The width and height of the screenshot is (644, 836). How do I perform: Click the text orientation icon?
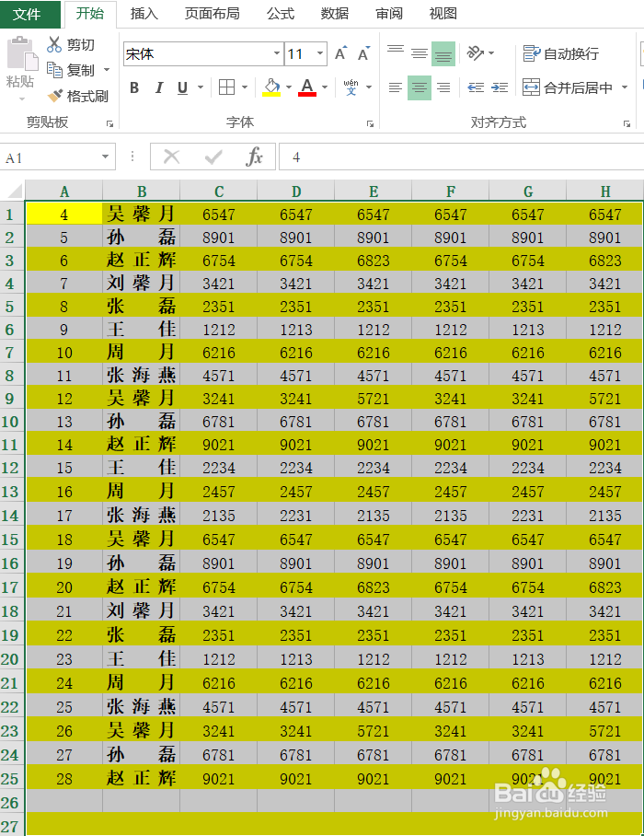pyautogui.click(x=475, y=52)
